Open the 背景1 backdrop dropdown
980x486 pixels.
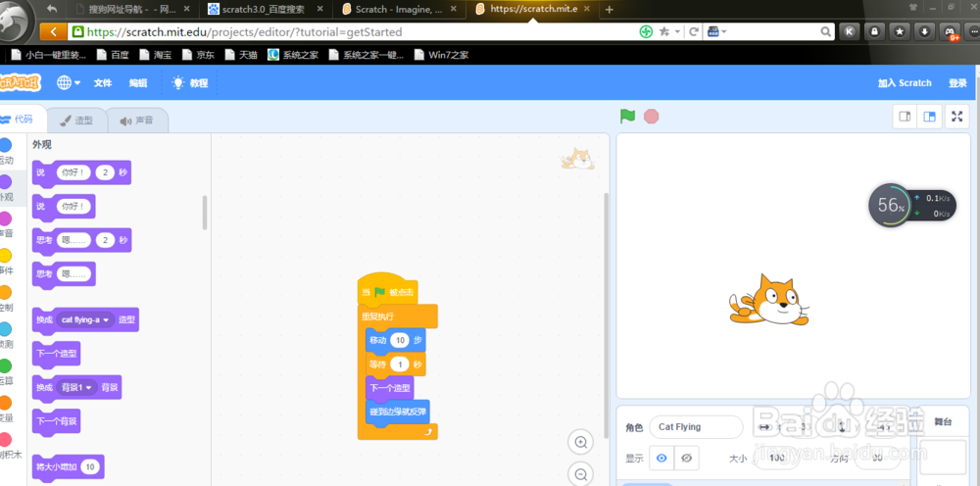(x=77, y=387)
